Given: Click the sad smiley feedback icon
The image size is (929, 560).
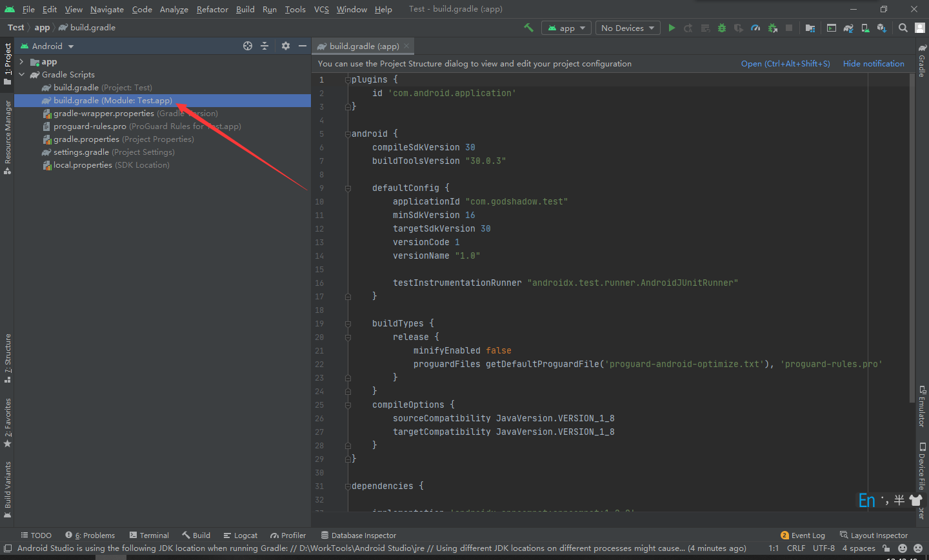Looking at the screenshot, I should 918,548.
